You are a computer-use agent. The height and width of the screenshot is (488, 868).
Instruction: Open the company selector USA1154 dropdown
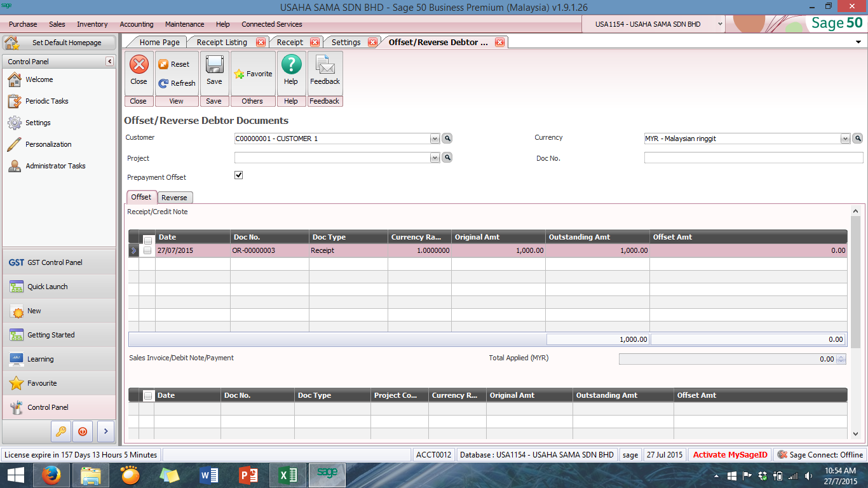(720, 24)
